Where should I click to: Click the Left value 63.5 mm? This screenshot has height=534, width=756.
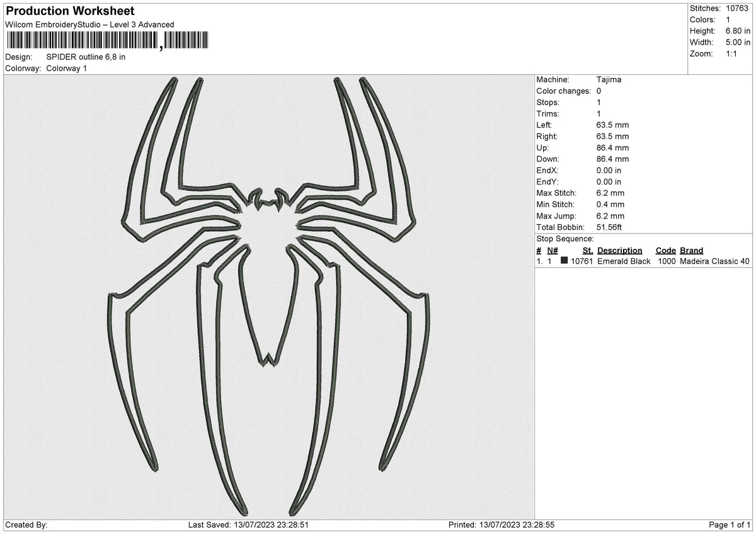612,125
